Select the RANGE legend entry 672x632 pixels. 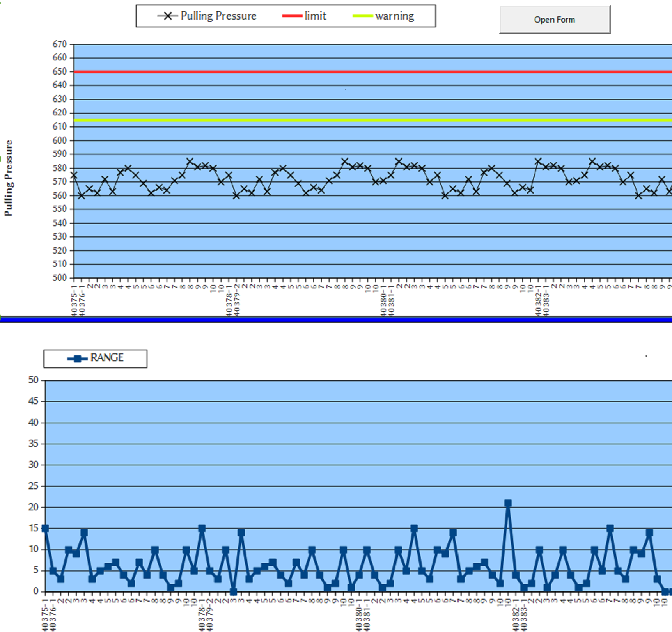96,358
